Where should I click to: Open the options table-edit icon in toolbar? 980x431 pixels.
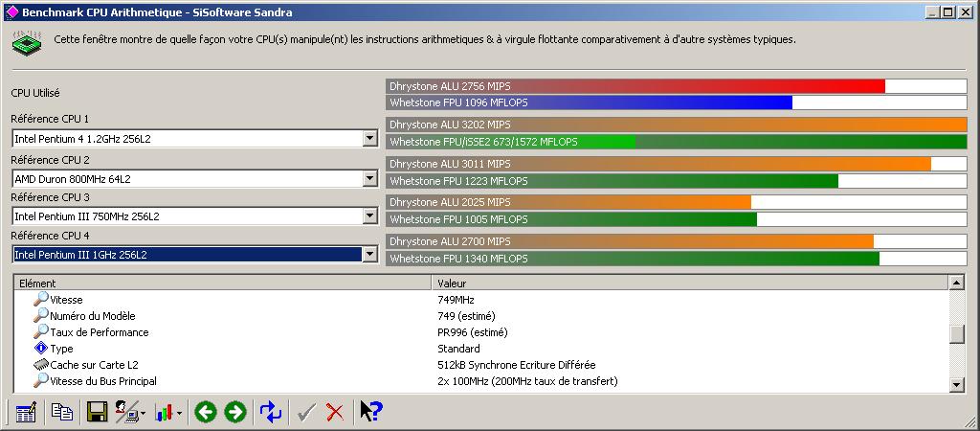(x=26, y=412)
